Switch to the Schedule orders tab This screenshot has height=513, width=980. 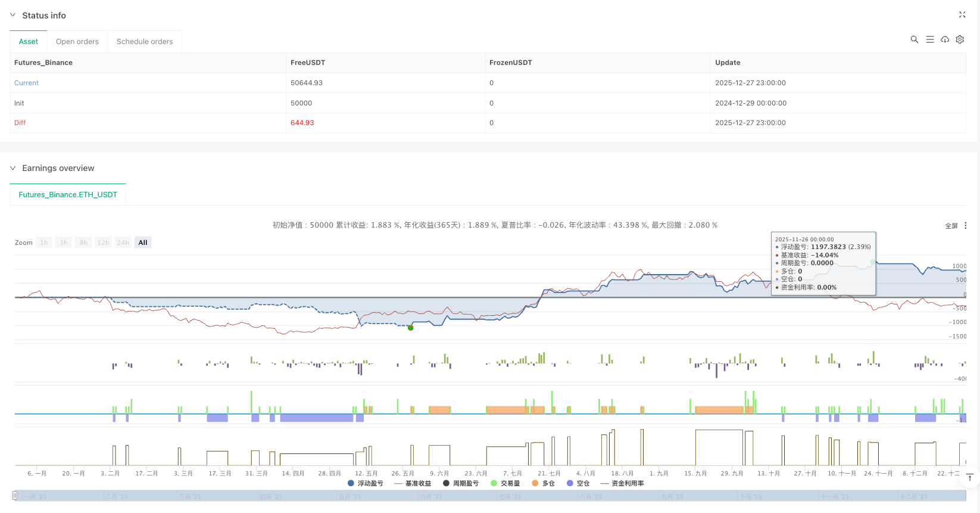point(145,42)
